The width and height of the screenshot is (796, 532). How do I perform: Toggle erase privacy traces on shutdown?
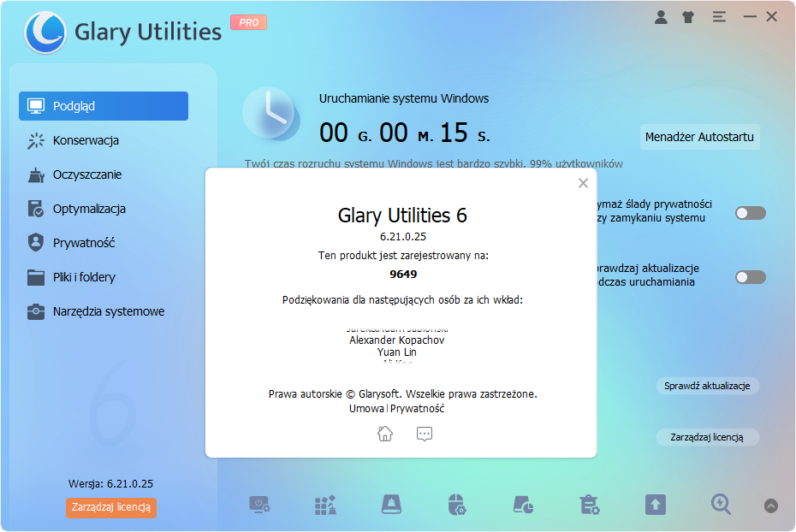coord(751,213)
